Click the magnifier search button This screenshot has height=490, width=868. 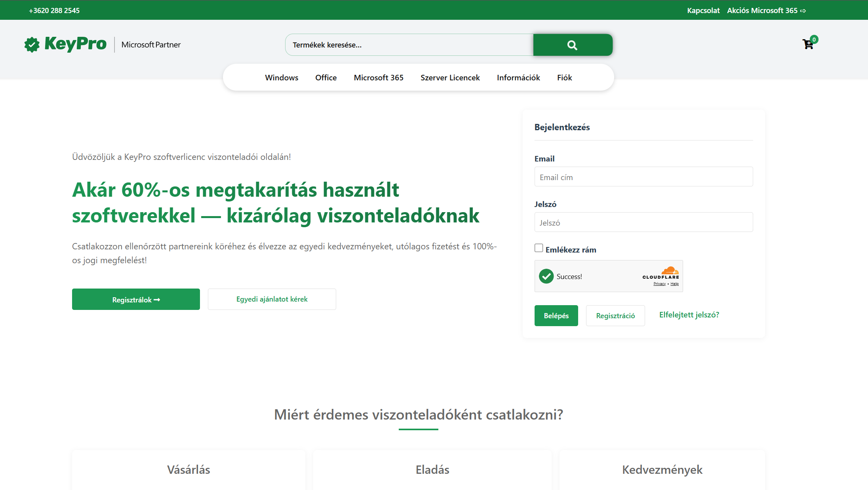pos(573,45)
